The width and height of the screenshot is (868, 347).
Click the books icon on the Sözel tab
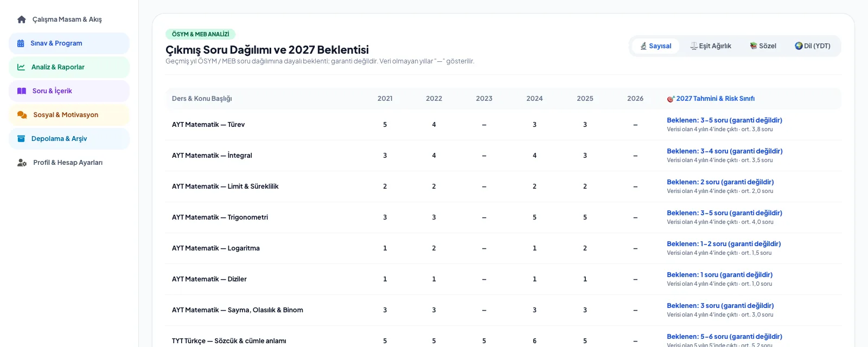click(x=754, y=46)
